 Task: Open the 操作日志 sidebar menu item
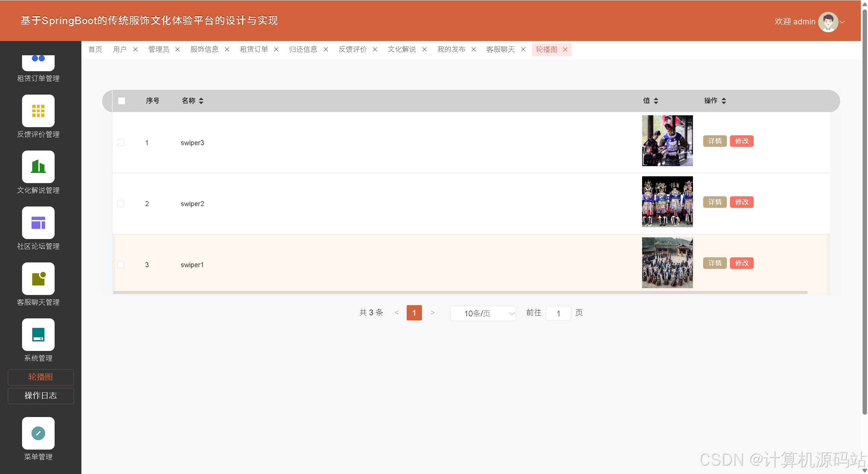click(x=41, y=396)
